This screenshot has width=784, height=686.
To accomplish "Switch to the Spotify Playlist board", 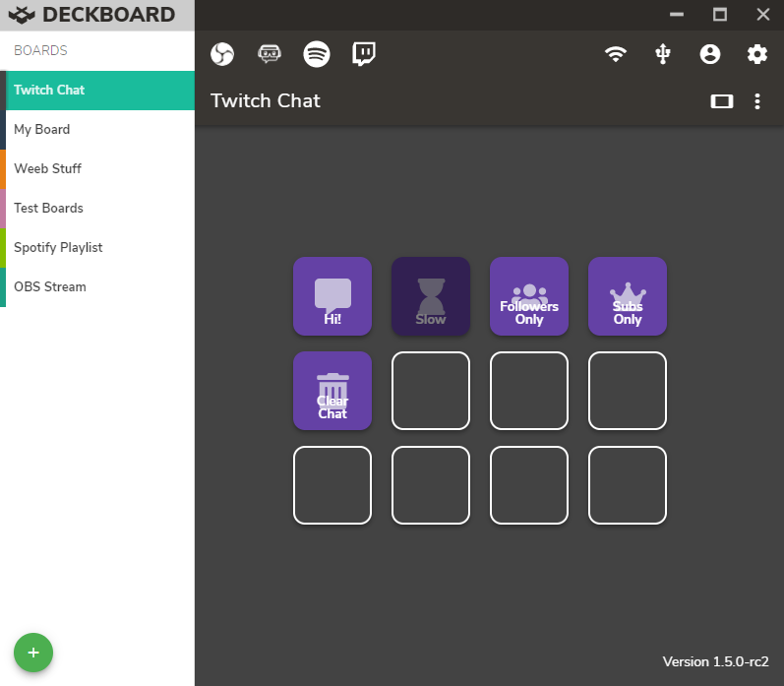I will click(x=97, y=248).
